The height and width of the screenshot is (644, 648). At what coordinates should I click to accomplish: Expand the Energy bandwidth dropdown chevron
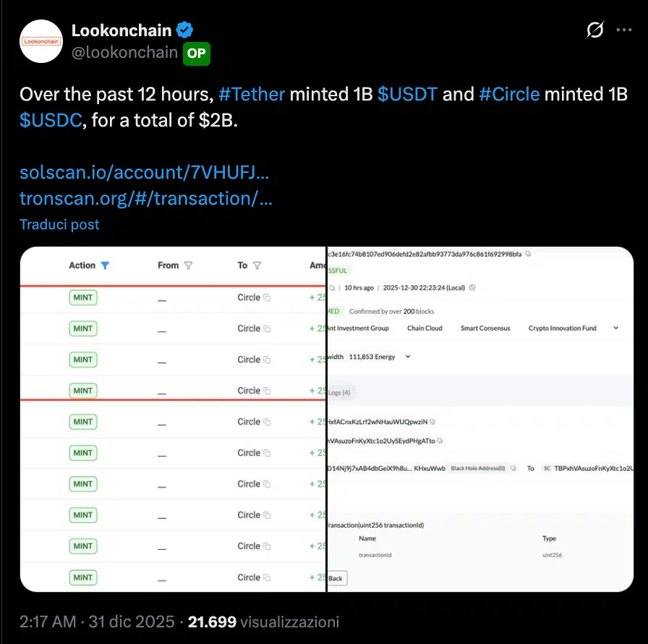(x=408, y=356)
